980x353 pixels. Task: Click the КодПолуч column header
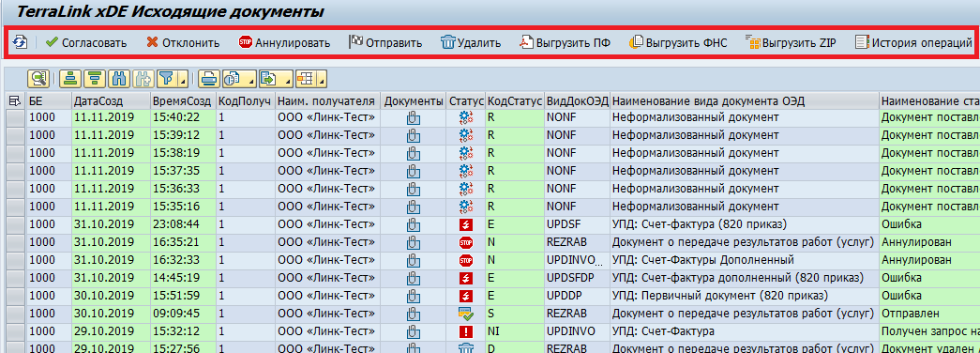tap(245, 100)
